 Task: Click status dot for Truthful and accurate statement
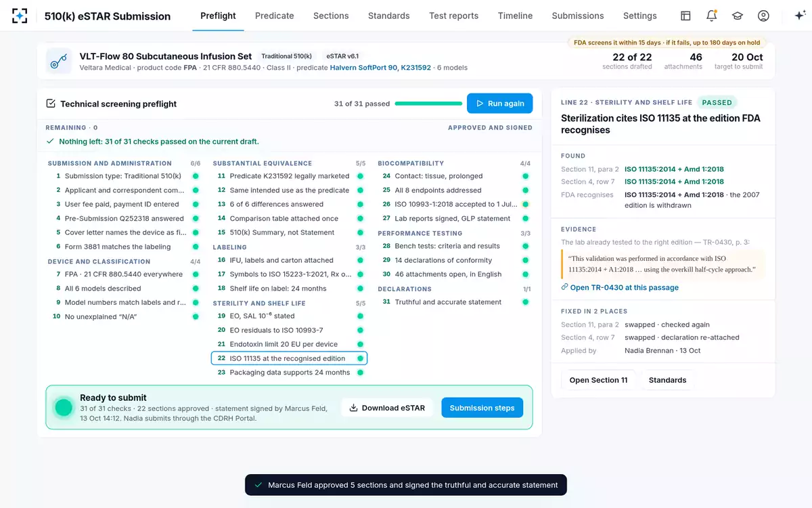tap(526, 302)
